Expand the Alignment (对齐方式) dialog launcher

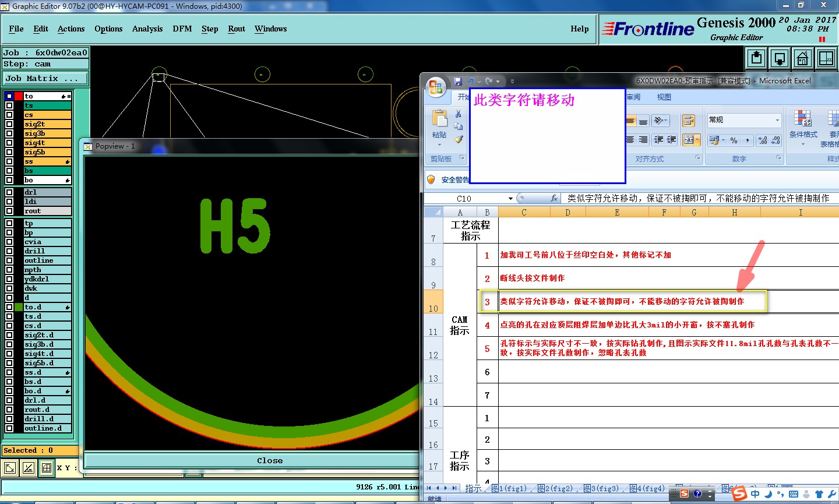pos(698,158)
